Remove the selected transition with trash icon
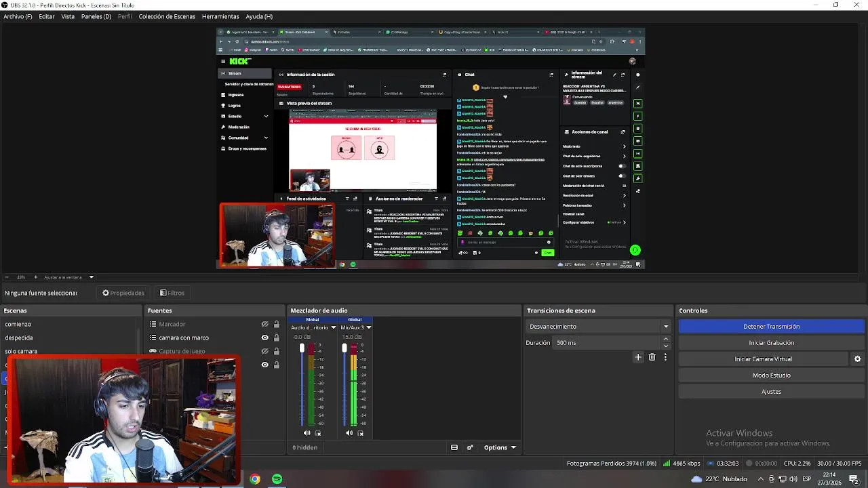The height and width of the screenshot is (488, 868). [652, 357]
